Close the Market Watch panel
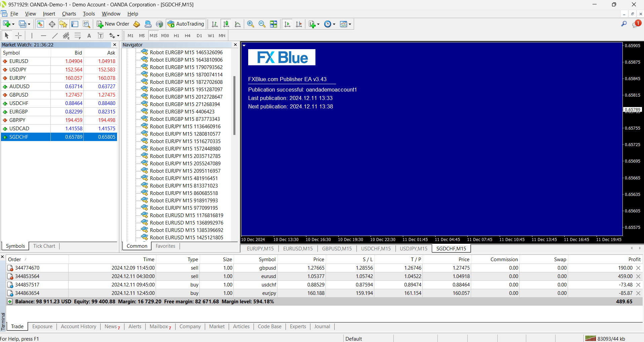 (x=115, y=45)
